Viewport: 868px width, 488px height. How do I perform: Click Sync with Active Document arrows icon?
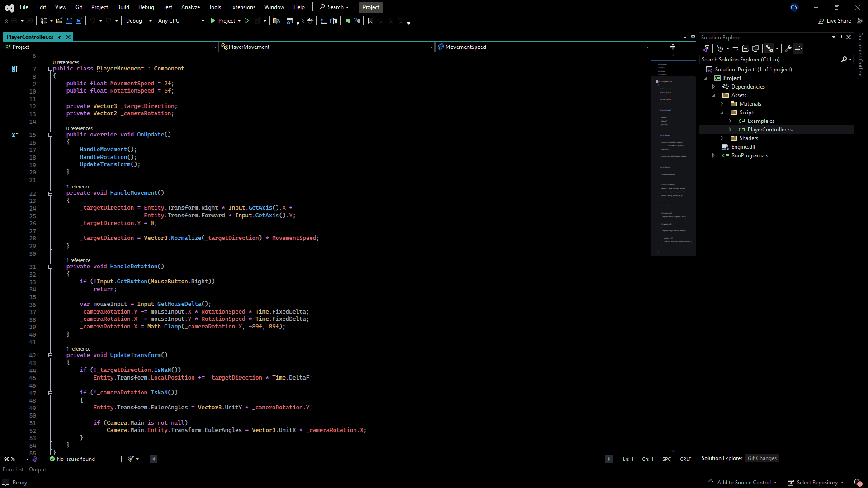(x=736, y=48)
